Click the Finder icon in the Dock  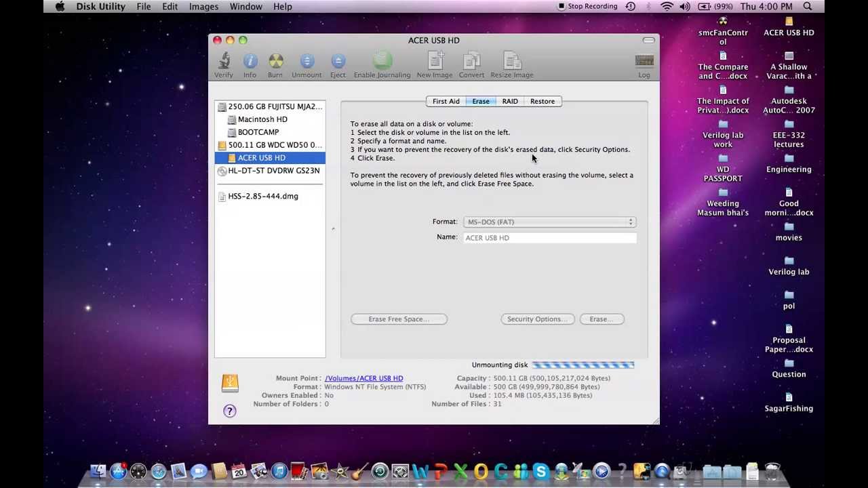pyautogui.click(x=98, y=471)
